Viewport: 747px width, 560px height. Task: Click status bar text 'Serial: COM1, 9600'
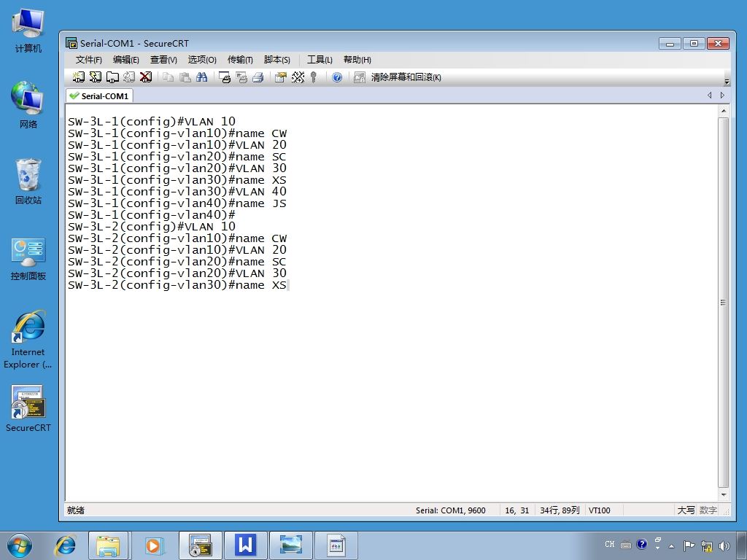tap(450, 510)
